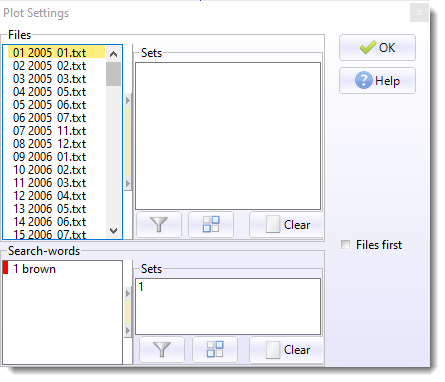
Task: Click lower arrow between Search-words and Sets
Action: 128,330
